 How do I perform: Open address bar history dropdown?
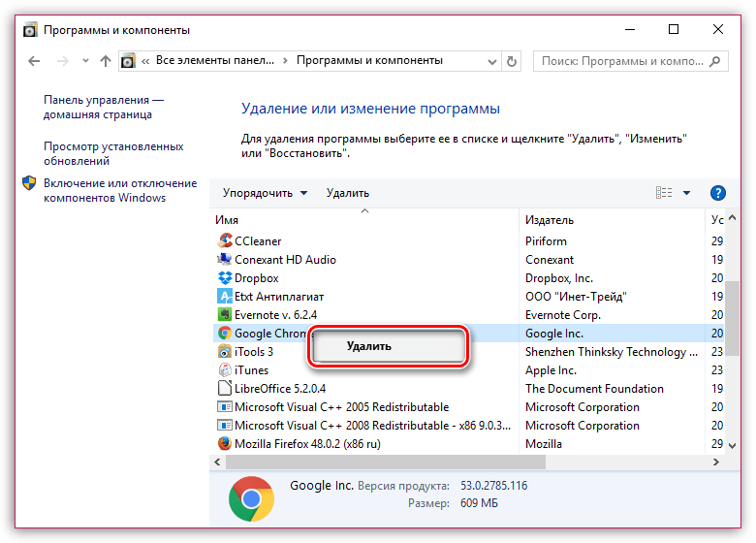click(491, 62)
